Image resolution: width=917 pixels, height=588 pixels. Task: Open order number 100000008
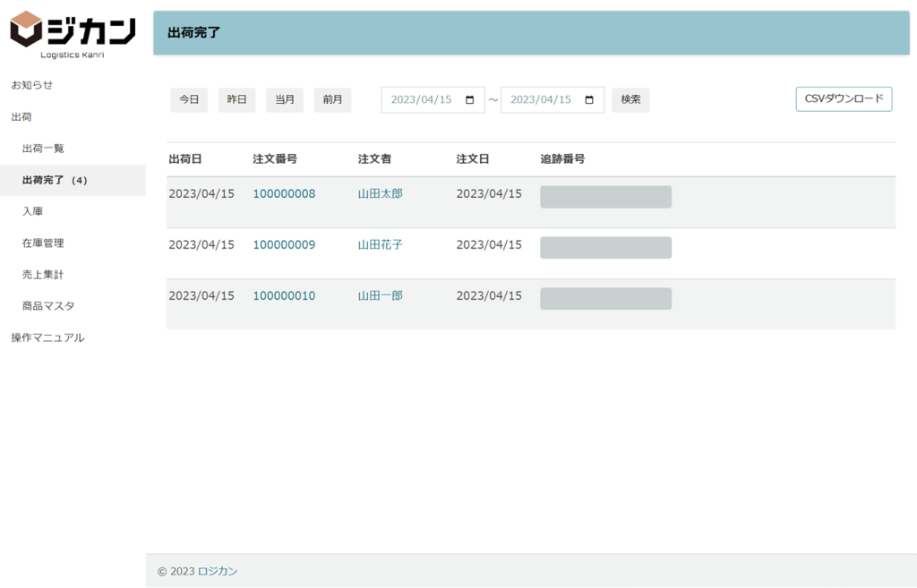284,193
